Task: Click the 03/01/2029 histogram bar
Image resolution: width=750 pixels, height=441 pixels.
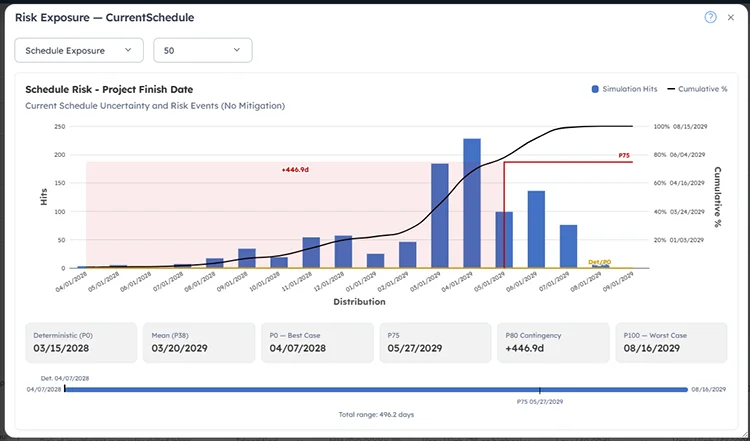Action: coord(440,216)
